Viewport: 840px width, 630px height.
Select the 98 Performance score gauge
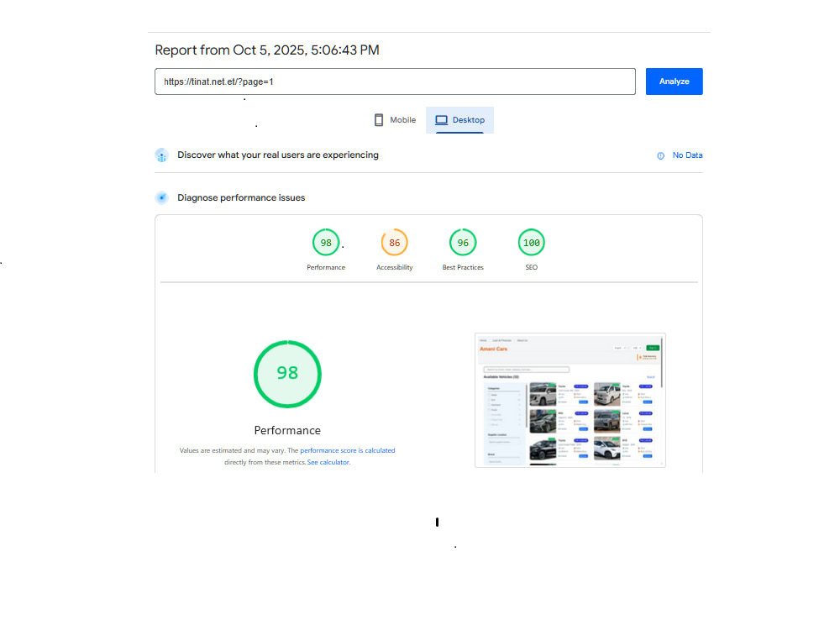click(326, 243)
